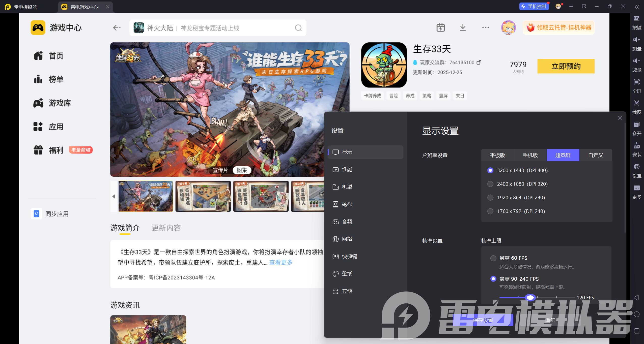644x344 pixels.
Task: Choose 1920 x 864 resolution
Action: pos(490,198)
